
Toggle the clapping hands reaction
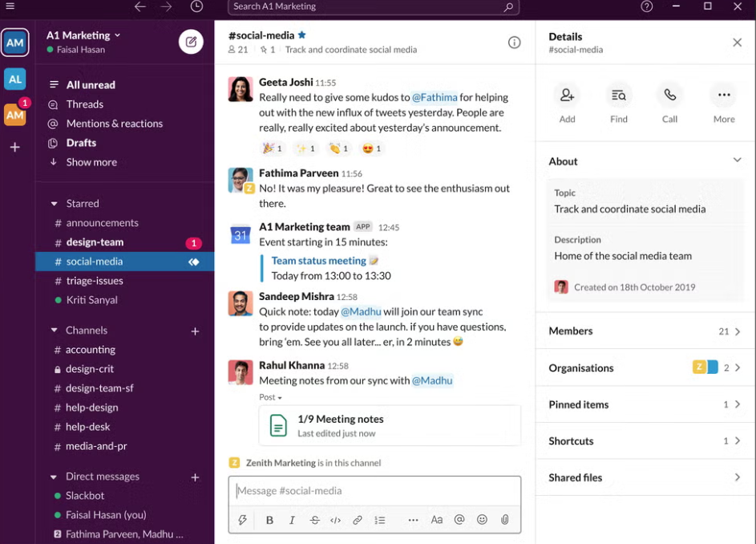point(338,148)
